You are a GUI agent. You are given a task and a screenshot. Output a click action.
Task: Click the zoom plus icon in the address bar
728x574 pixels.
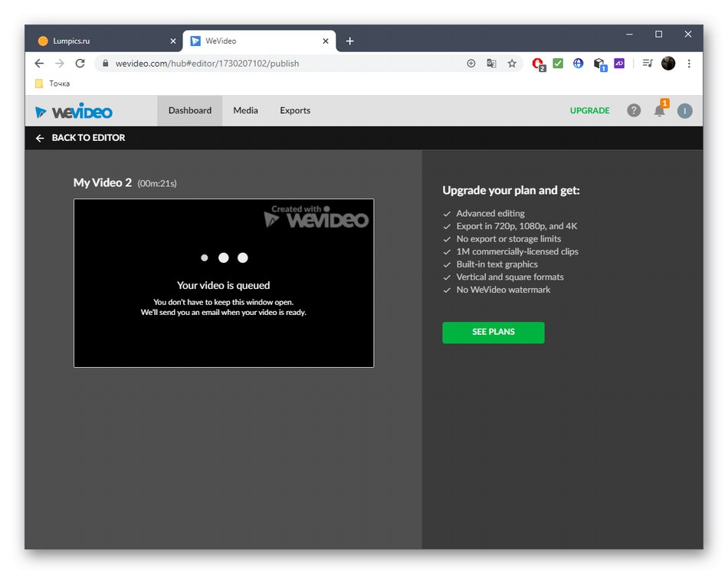click(x=471, y=64)
